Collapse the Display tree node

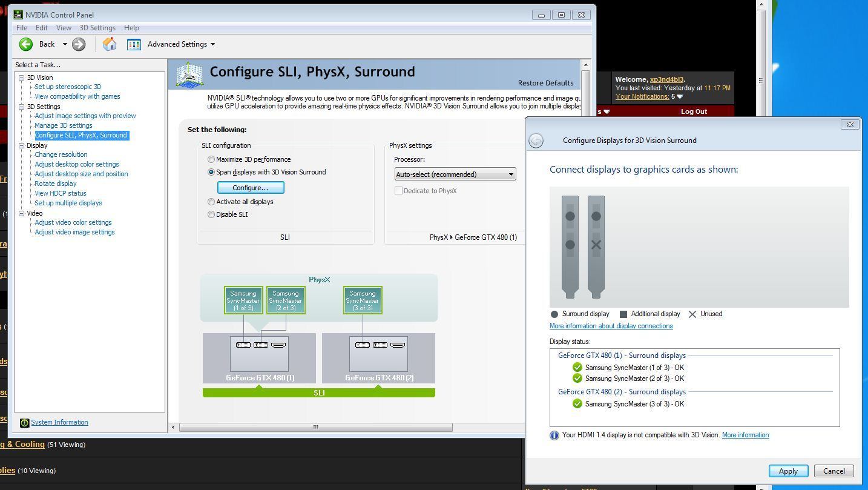(x=22, y=145)
